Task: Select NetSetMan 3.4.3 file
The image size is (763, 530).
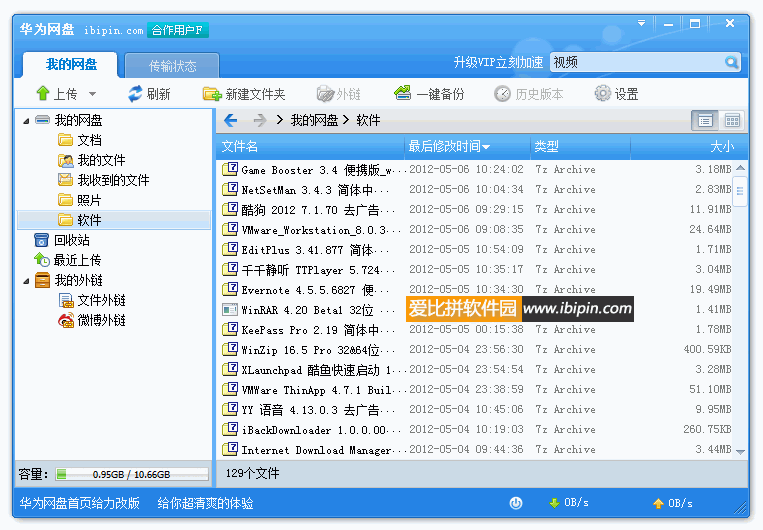Action: click(475, 189)
